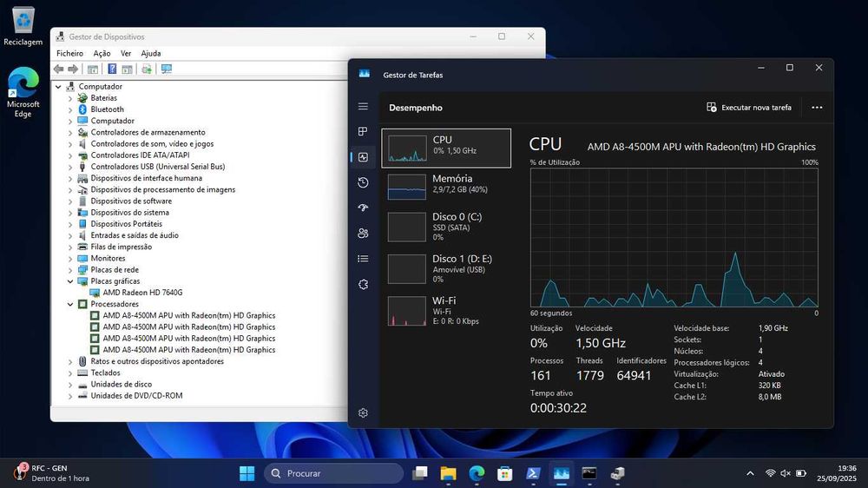868x488 pixels.
Task: Click the Procurar taskbar search box
Action: [334, 473]
